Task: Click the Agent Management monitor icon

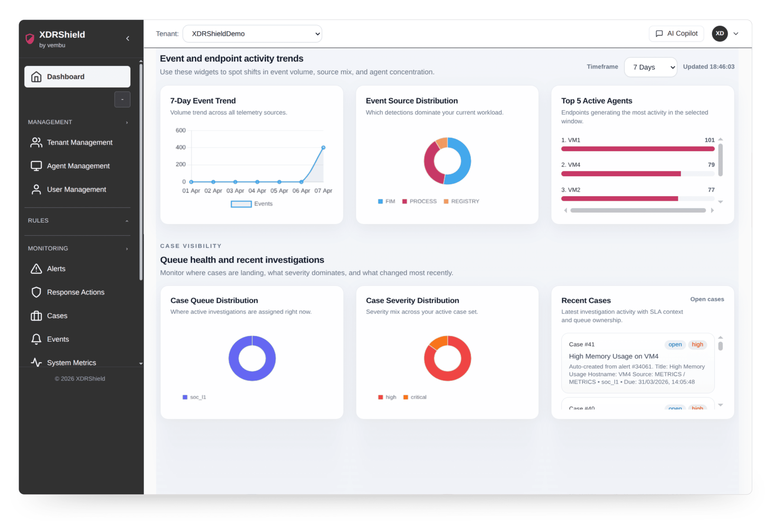Action: (36, 166)
